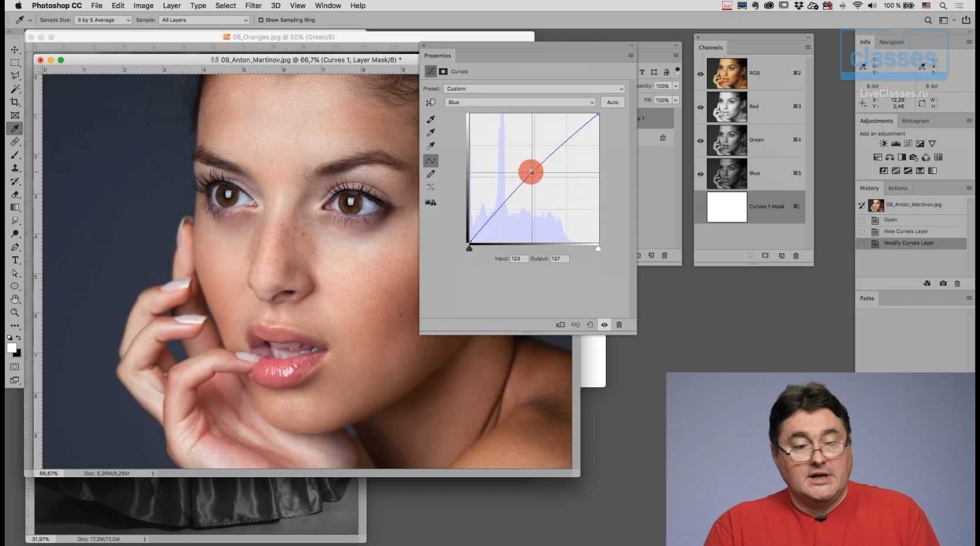Pick the black point eyedropper in Curves
Image resolution: width=980 pixels, height=546 pixels.
(431, 119)
